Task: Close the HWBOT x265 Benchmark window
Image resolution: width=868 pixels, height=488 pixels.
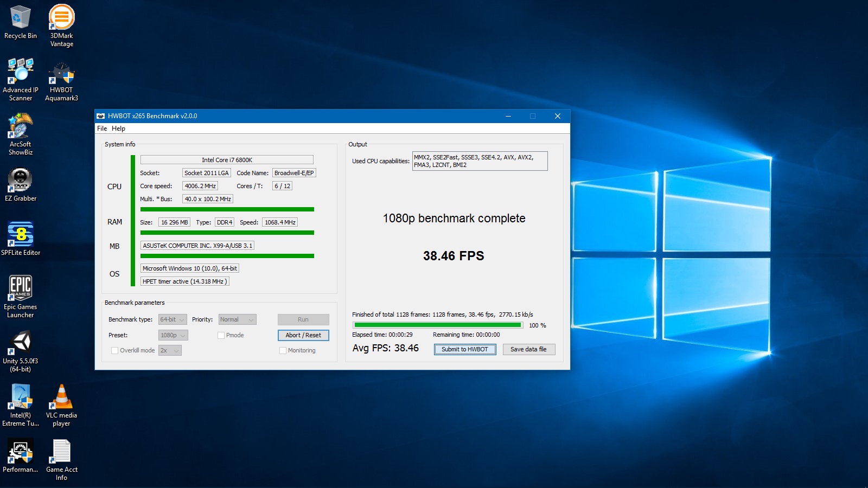Action: coord(558,116)
